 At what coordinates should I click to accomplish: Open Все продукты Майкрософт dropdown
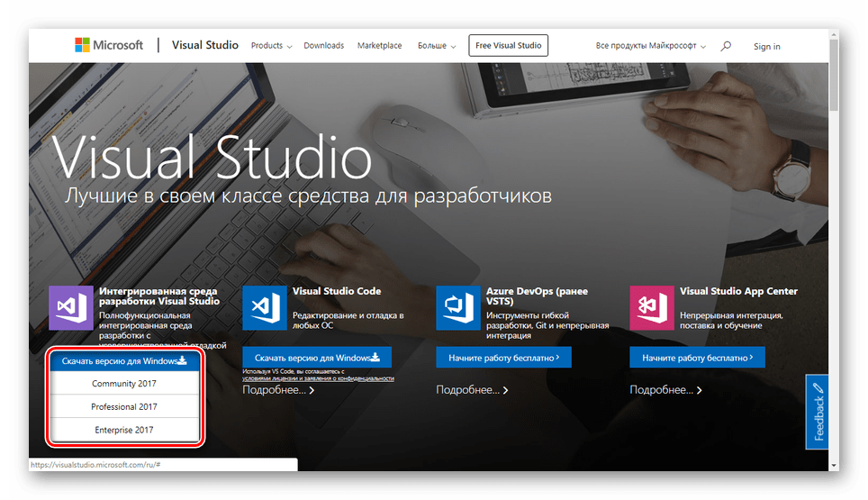(x=650, y=46)
